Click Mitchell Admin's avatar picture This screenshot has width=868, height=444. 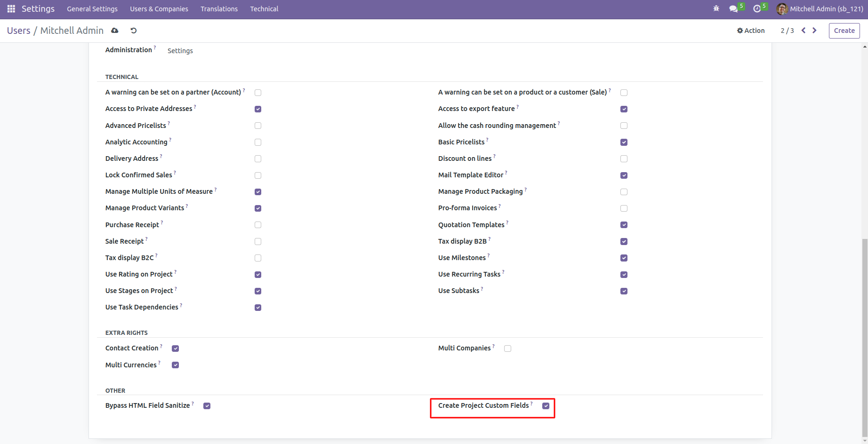tap(782, 9)
